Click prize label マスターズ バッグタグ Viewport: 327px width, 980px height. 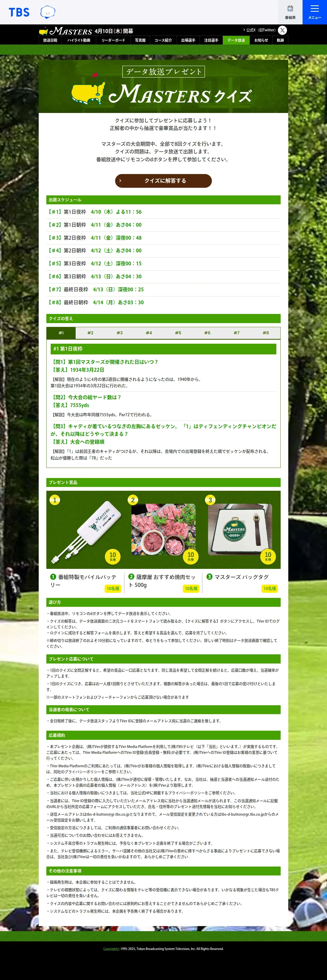(238, 577)
